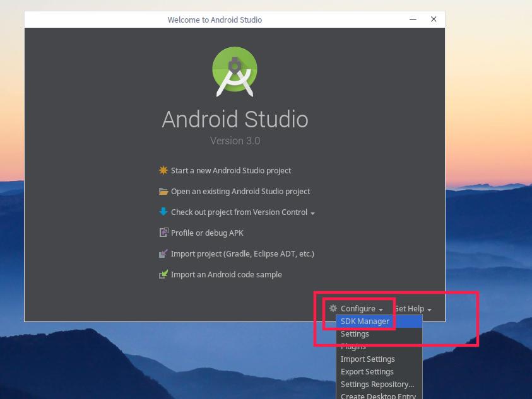Screen dimensions: 532x399
Task: Select Import project (Gradle, Eclipse ADT, etc.)
Action: [x=242, y=254]
